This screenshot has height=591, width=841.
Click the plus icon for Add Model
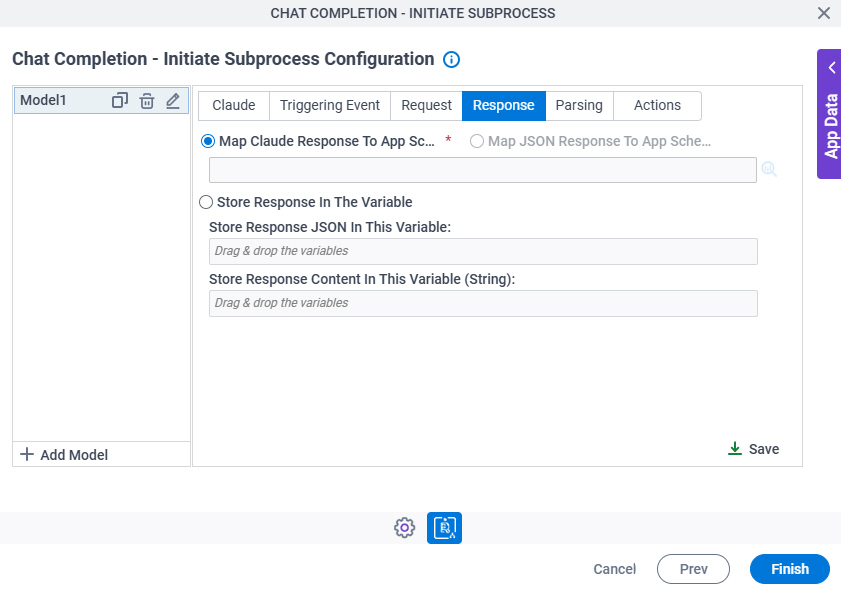(x=27, y=455)
